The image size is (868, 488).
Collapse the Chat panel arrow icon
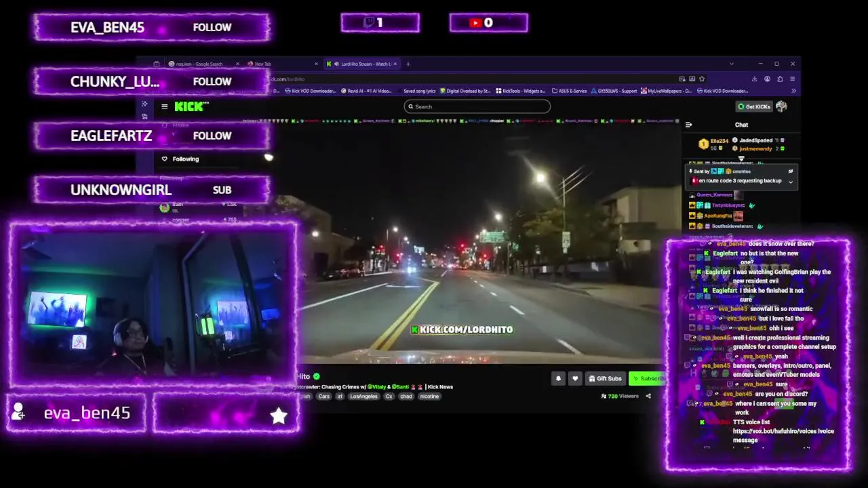[x=688, y=125]
